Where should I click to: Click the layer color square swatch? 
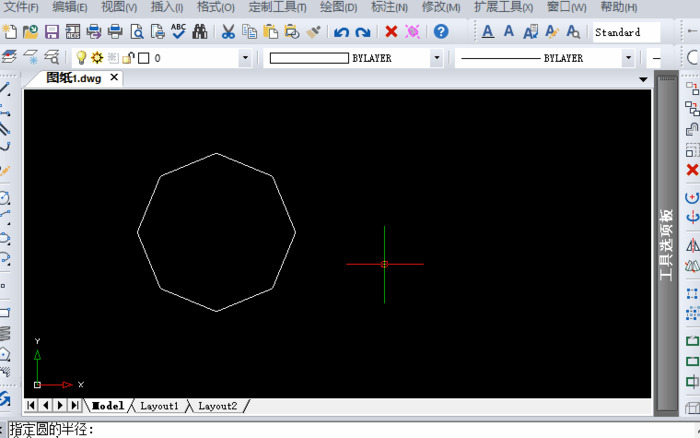point(142,58)
